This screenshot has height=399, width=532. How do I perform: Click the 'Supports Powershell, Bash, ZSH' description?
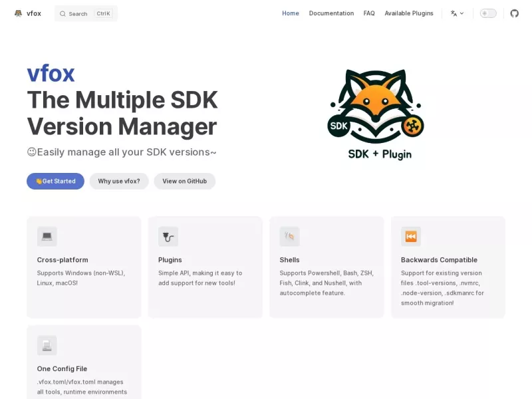pos(327,283)
